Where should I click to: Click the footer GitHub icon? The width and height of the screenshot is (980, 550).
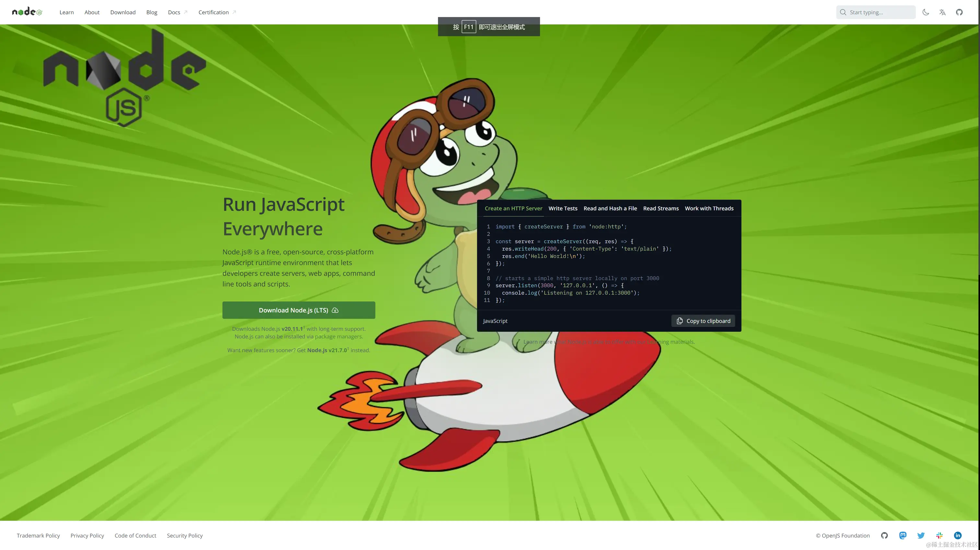pos(884,535)
